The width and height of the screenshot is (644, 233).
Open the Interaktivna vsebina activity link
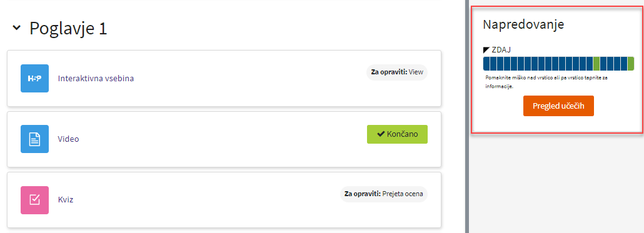(96, 78)
